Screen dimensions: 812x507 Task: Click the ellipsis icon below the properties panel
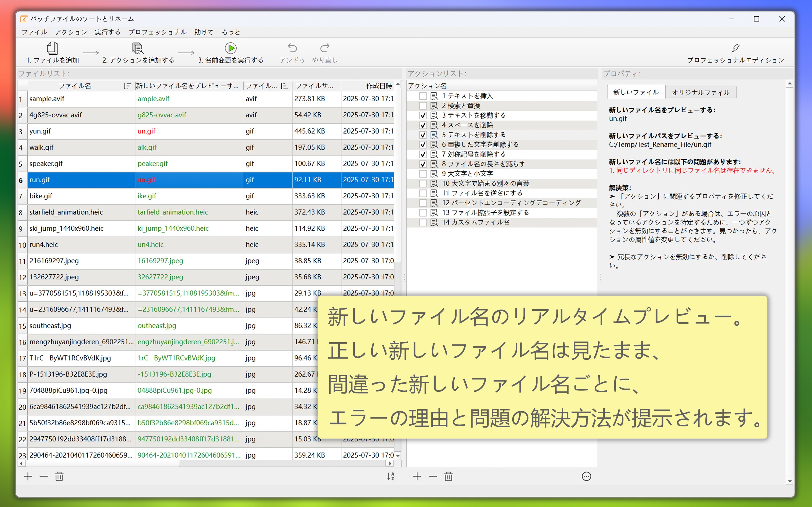[x=586, y=477]
